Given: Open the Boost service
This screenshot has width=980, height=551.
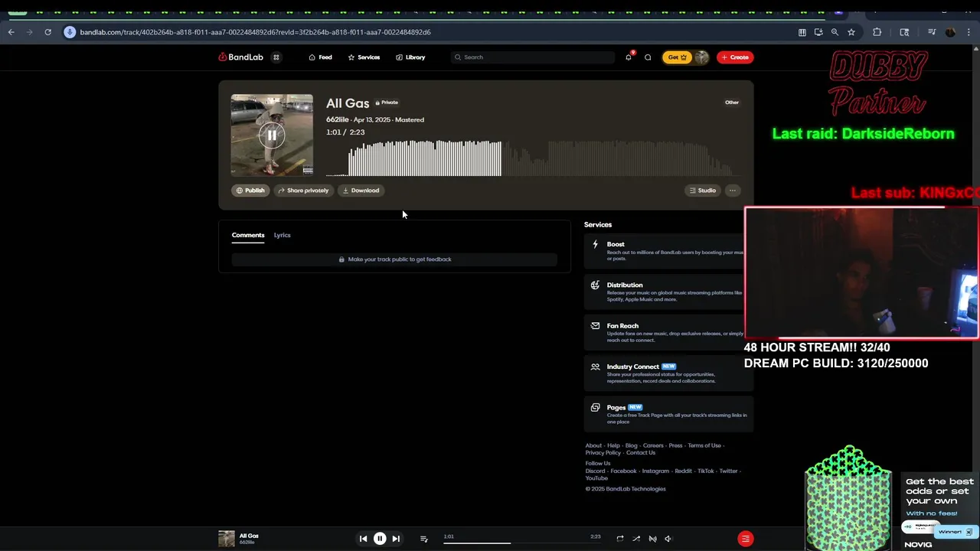Looking at the screenshot, I should click(x=668, y=251).
